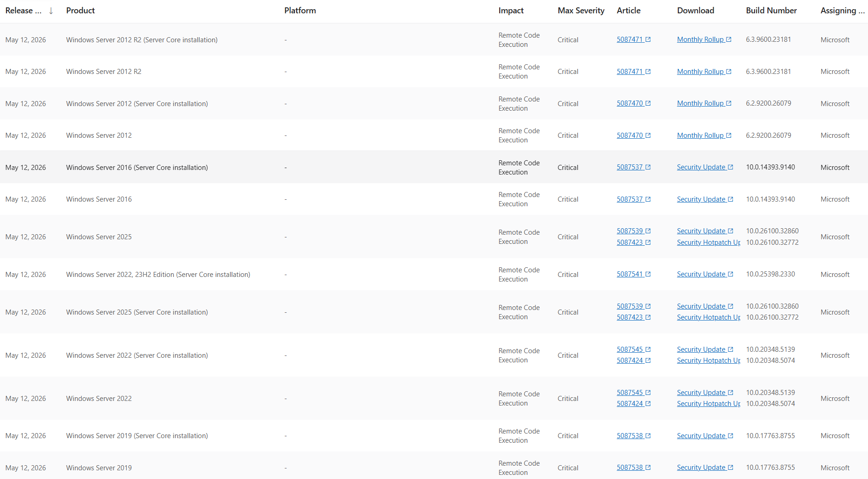Click 5087539's external-link icon, non-Core Server 2025 row
The width and height of the screenshot is (868, 479).
(x=648, y=231)
